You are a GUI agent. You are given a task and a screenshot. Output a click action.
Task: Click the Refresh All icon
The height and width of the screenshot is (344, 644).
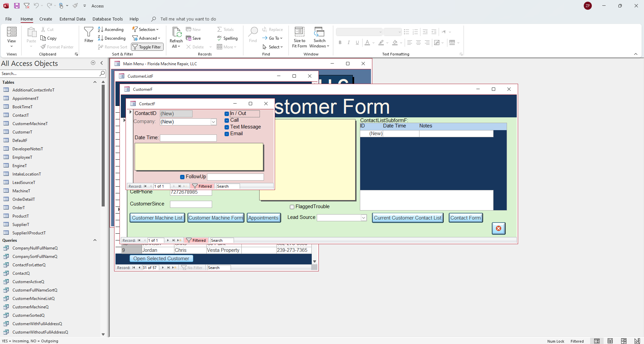[176, 32]
